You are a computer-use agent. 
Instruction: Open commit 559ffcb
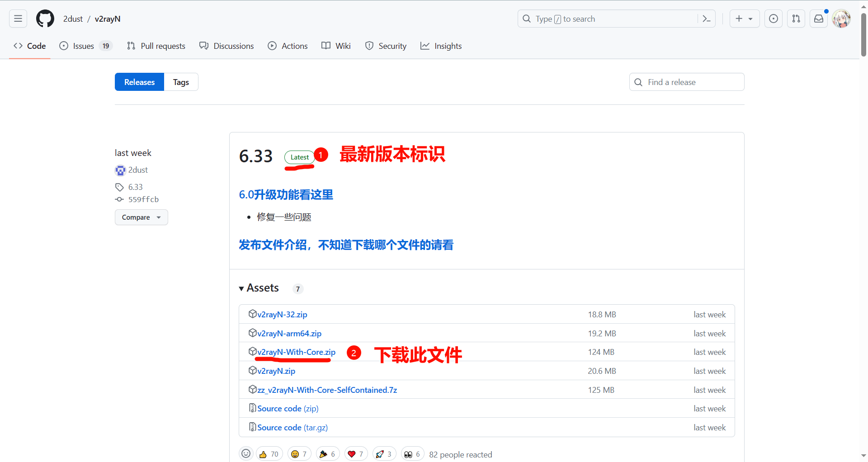tap(143, 199)
